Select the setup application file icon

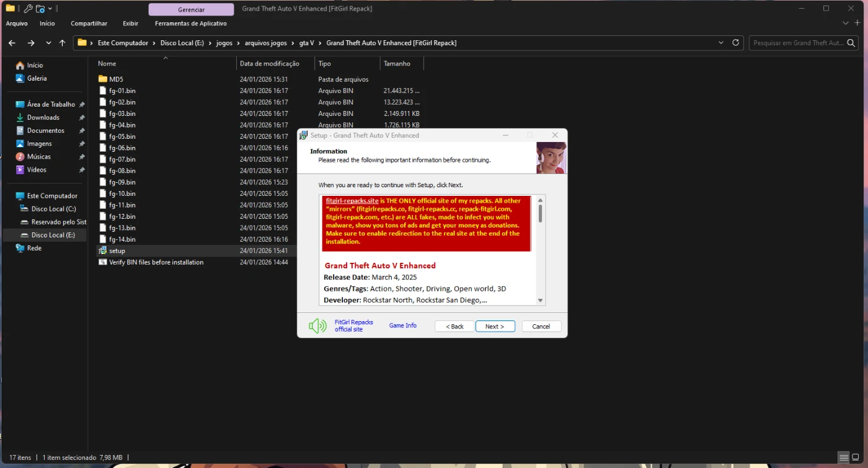pos(103,251)
